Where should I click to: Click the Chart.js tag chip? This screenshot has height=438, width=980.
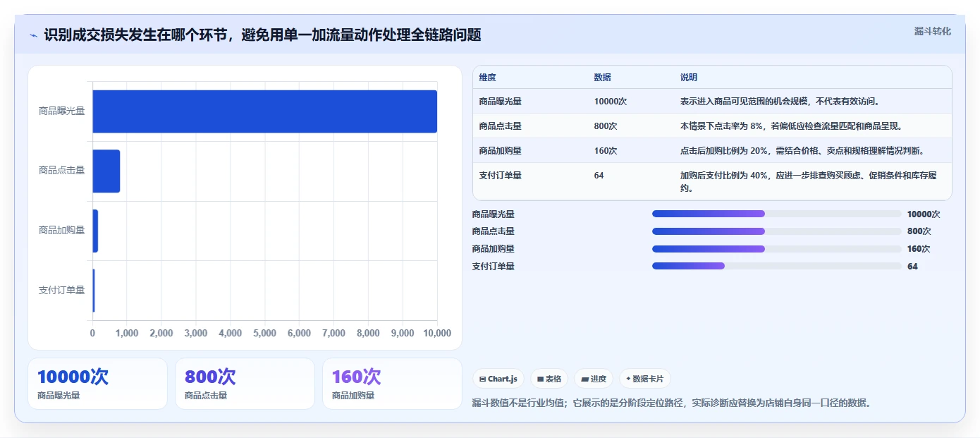(x=498, y=379)
